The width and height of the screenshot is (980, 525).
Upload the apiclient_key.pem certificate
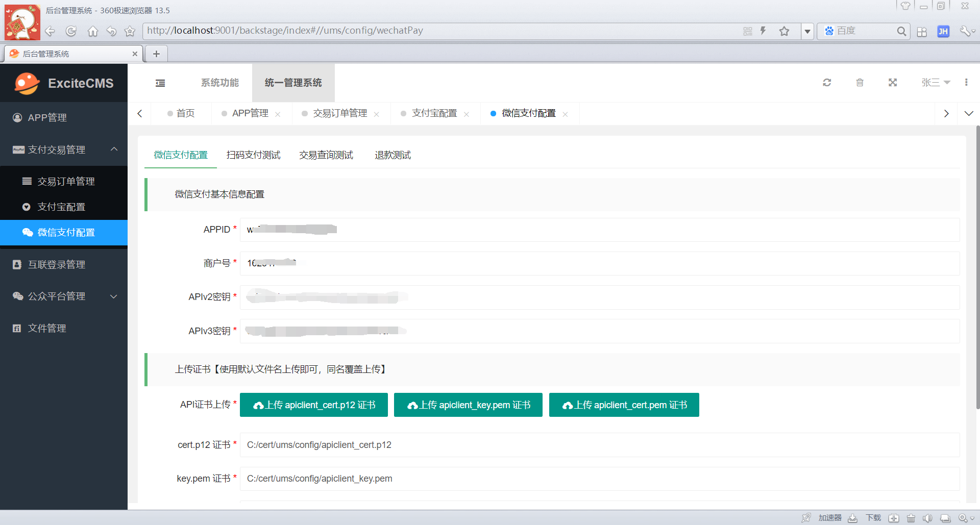coord(468,405)
